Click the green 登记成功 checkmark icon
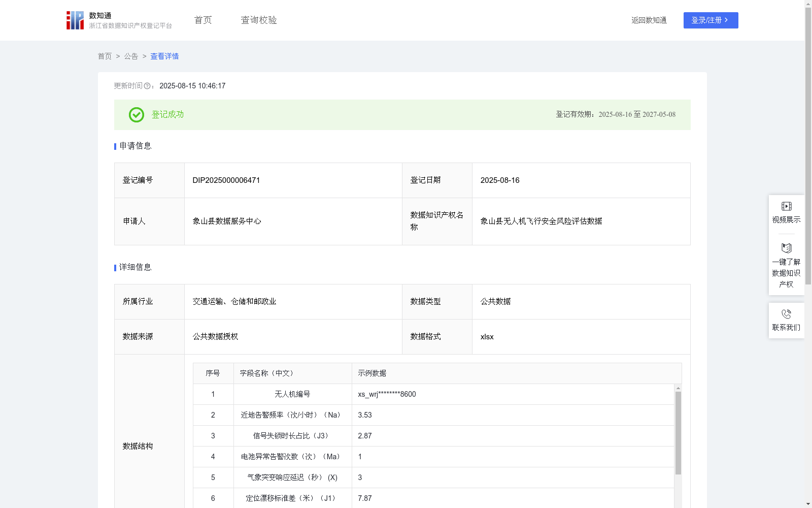 point(137,115)
